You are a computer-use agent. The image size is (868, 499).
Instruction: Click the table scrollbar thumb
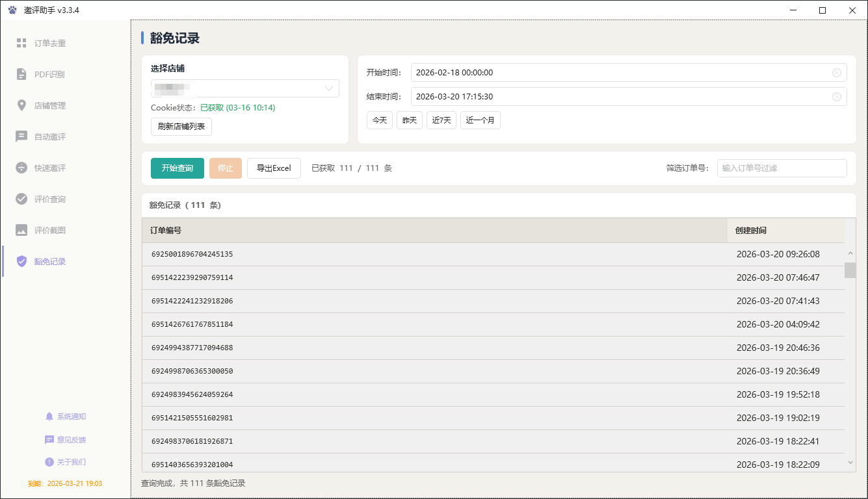coord(850,270)
